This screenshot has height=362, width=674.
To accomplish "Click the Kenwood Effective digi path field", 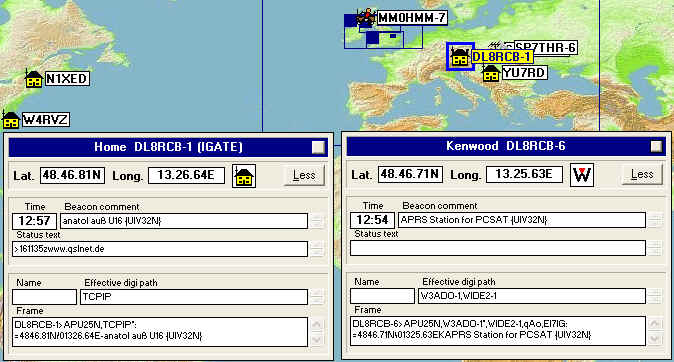I will pos(532,296).
